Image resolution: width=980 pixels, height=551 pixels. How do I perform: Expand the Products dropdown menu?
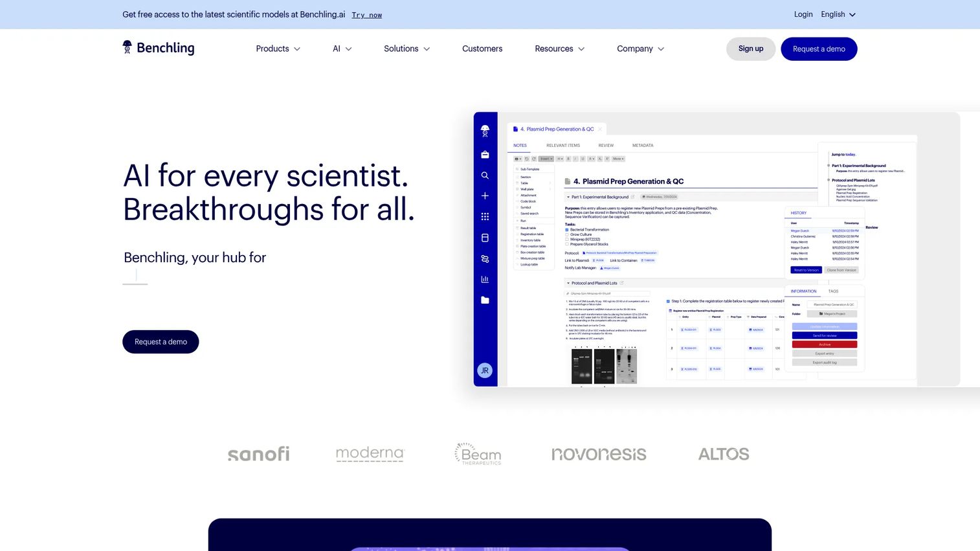[278, 49]
